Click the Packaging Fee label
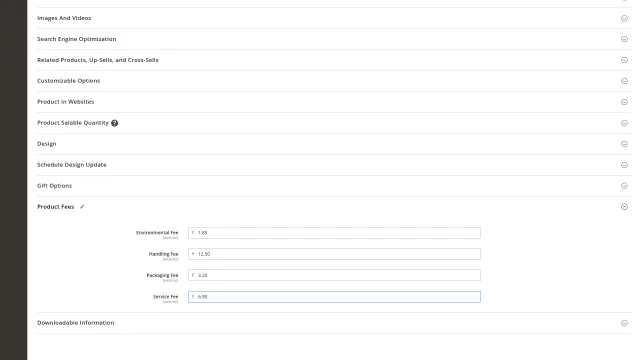Viewport: 640px width, 360px height. (162, 275)
